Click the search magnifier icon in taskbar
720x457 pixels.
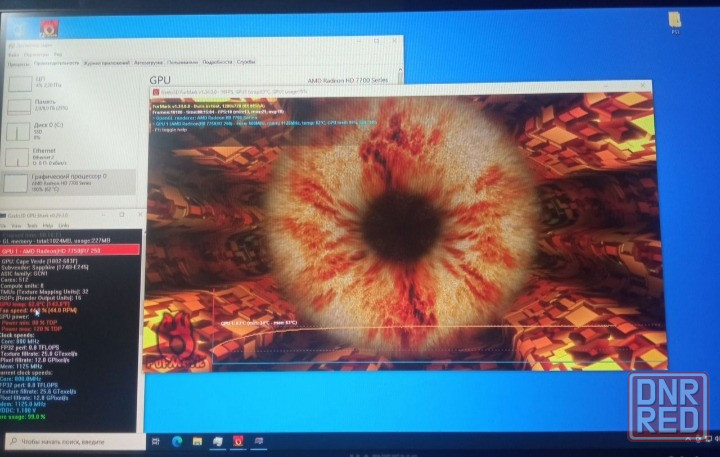point(13,442)
